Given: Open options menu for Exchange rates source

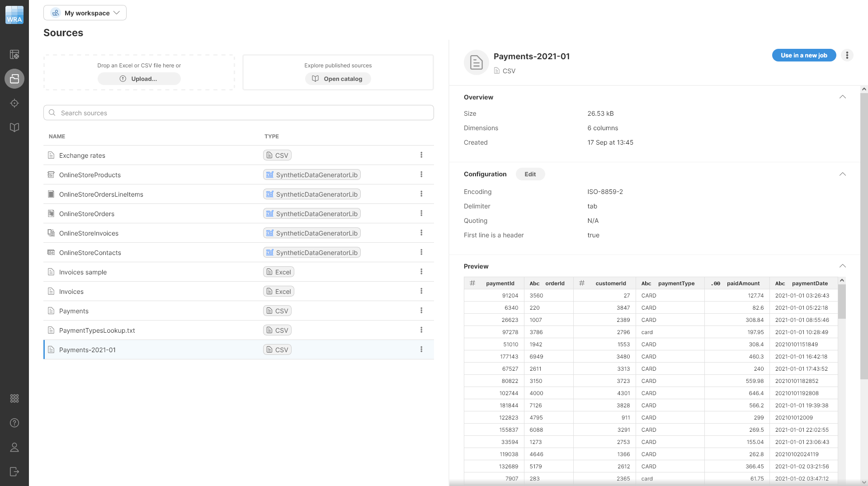Looking at the screenshot, I should coord(421,155).
